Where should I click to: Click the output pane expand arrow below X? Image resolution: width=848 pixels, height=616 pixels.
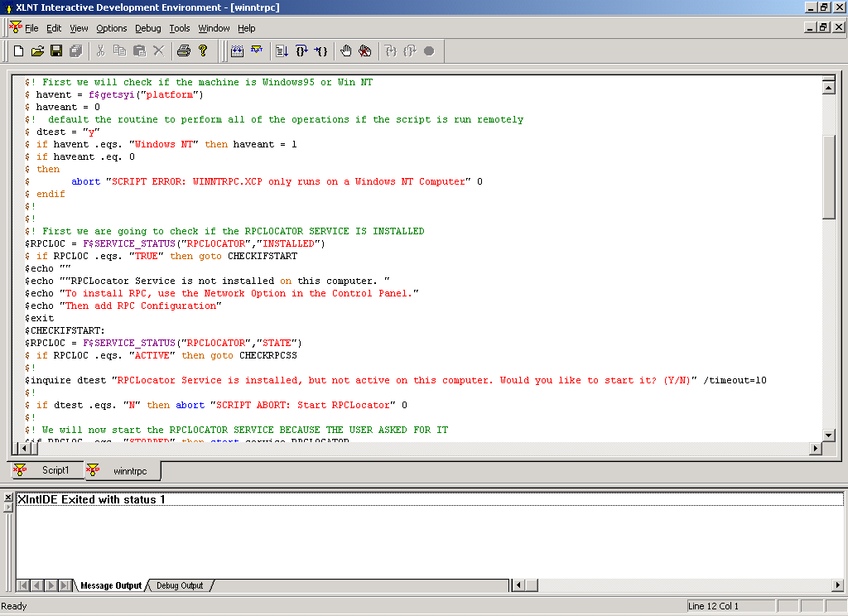pyautogui.click(x=7, y=508)
